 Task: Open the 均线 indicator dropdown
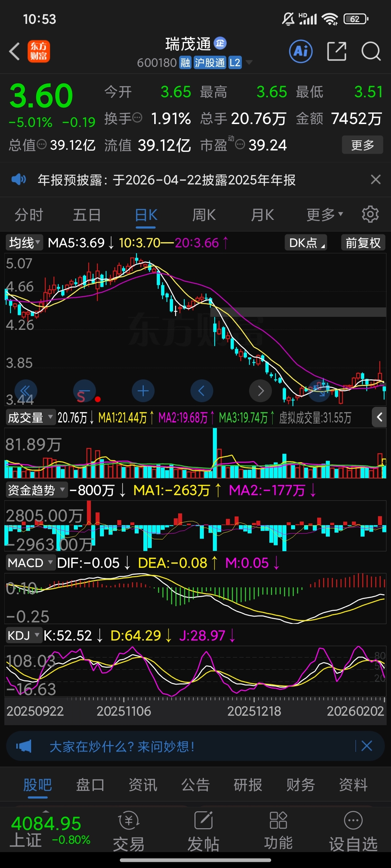coord(24,242)
